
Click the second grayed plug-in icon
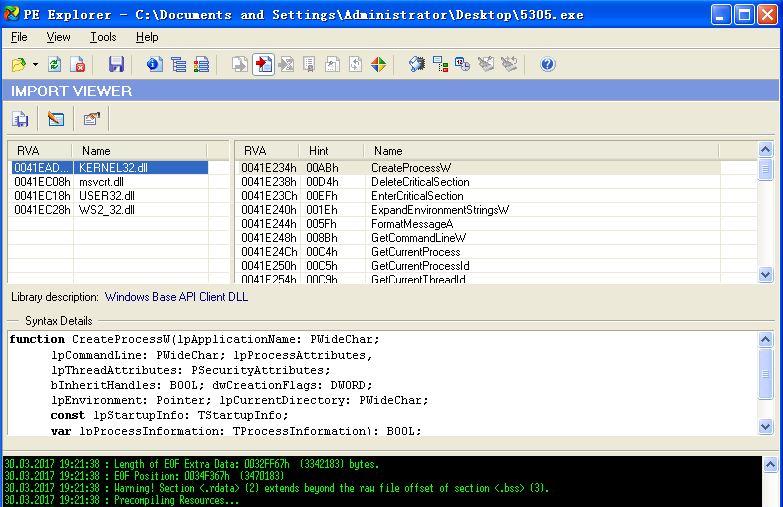(x=509, y=64)
